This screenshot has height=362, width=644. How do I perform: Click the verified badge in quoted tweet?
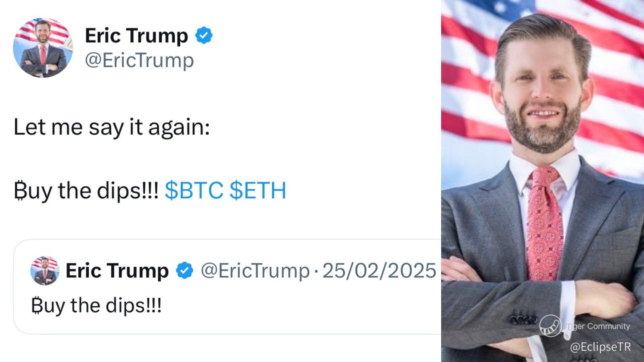tap(185, 270)
